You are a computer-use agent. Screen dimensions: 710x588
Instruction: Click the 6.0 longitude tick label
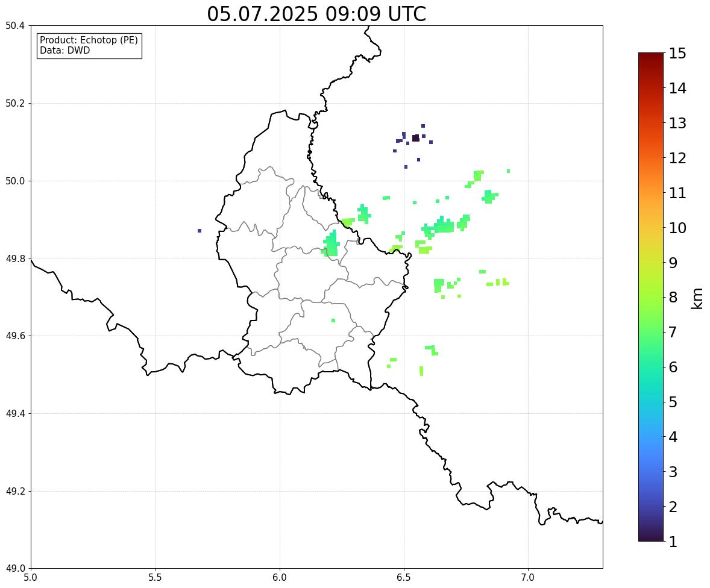coord(280,578)
